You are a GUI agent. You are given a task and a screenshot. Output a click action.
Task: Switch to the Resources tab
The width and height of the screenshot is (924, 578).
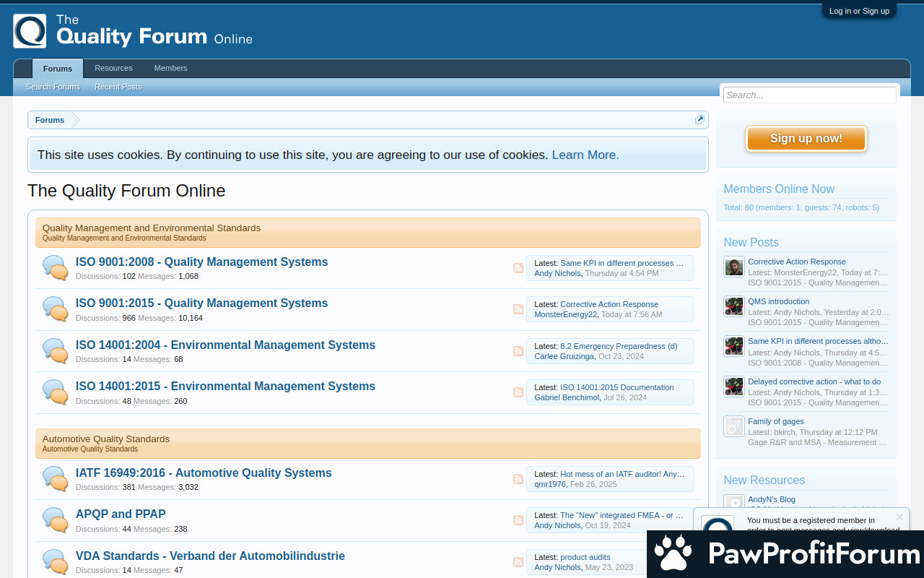click(x=113, y=68)
